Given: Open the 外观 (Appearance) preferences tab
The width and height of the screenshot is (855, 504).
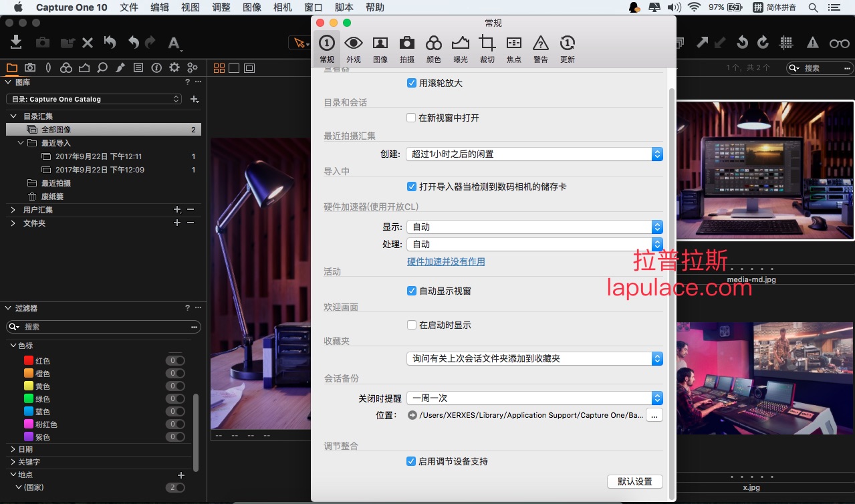Looking at the screenshot, I should tap(353, 49).
